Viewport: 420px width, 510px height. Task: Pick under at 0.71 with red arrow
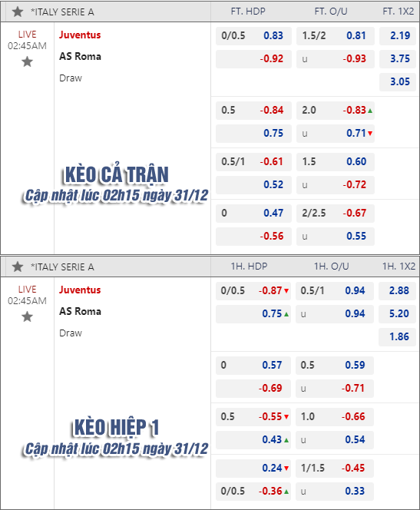coord(336,134)
